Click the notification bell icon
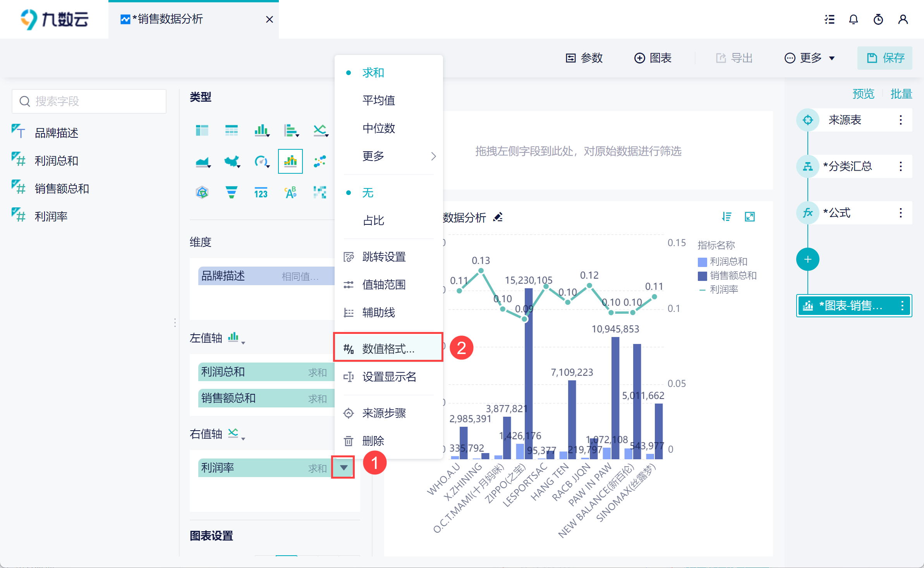Image resolution: width=924 pixels, height=568 pixels. tap(853, 19)
